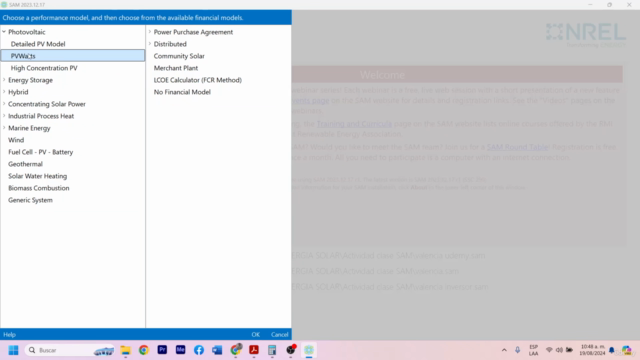This screenshot has width=640, height=360.
Task: Open the volume speaker icon
Action: [x=559, y=350]
